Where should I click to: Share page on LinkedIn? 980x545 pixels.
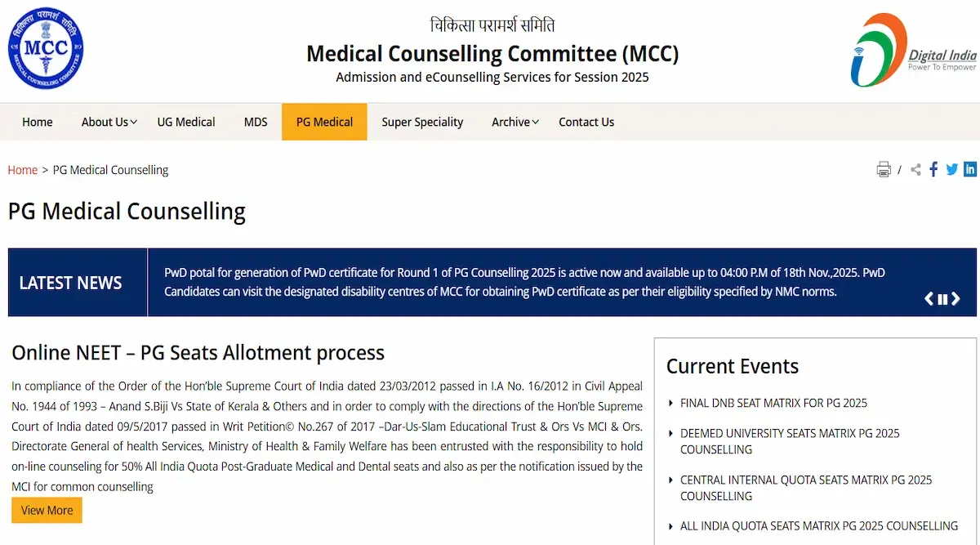click(970, 170)
